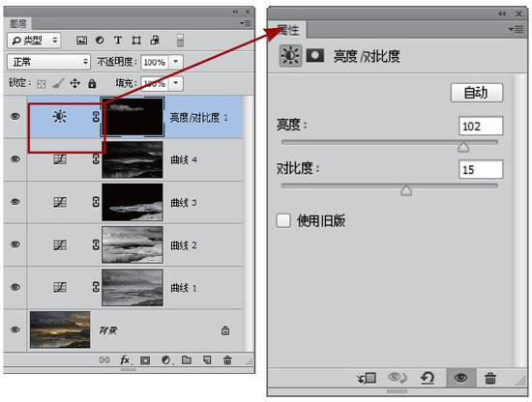
Task: Select 背景 layer thumbnail
Action: coord(60,330)
